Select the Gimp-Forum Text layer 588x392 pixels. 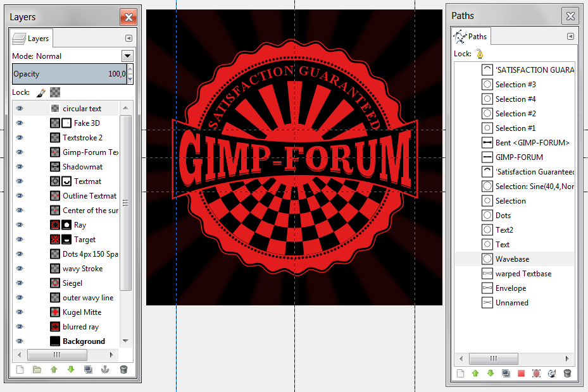66,152
